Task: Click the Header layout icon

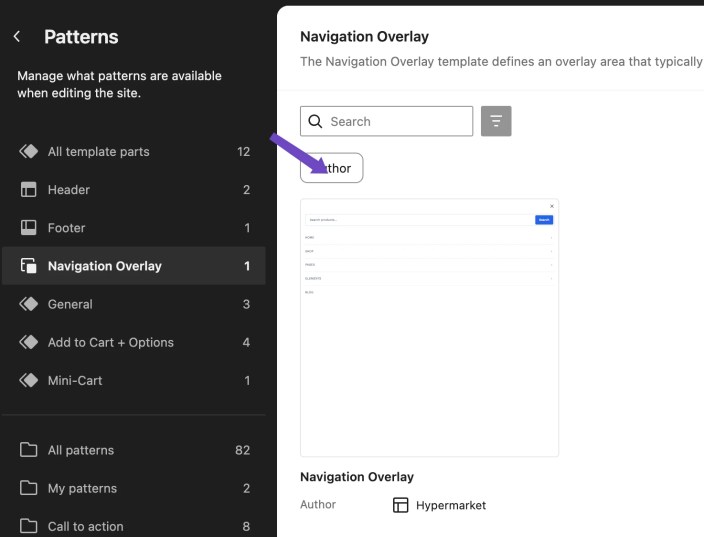Action: point(28,189)
